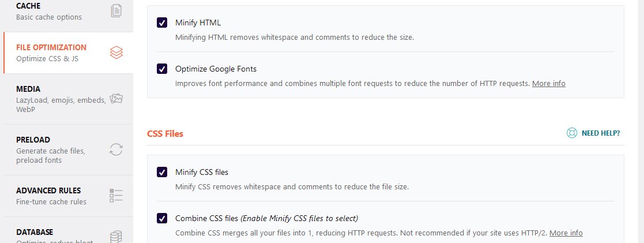Image resolution: width=644 pixels, height=243 pixels.
Task: Click the Media image icon in sidebar
Action: point(116,99)
